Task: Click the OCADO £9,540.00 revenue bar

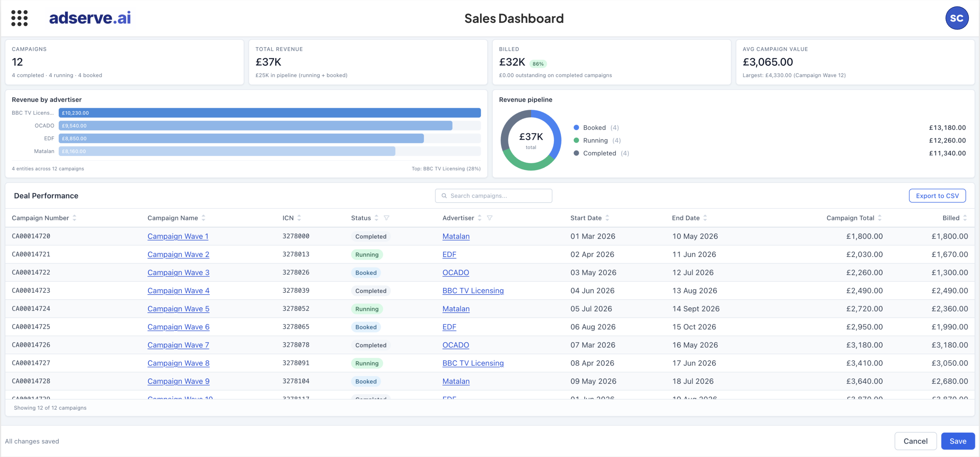Action: pos(255,126)
